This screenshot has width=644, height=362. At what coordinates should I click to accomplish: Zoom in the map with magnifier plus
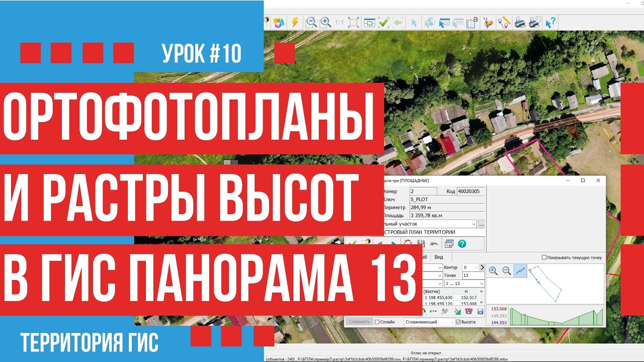(326, 22)
